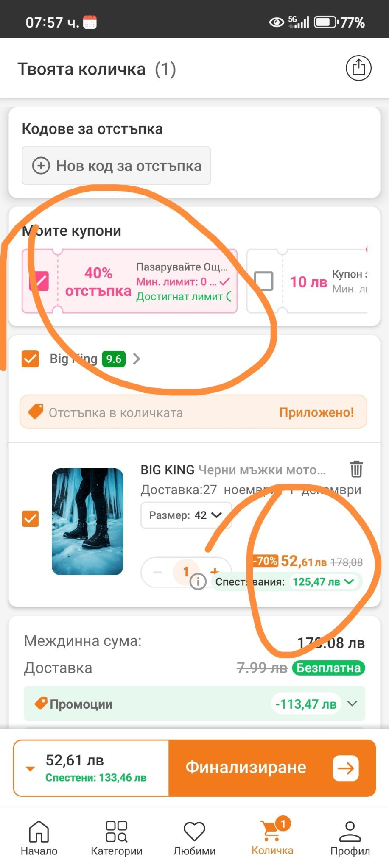
Task: Open the Размер 42 size dropdown
Action: coord(186,515)
